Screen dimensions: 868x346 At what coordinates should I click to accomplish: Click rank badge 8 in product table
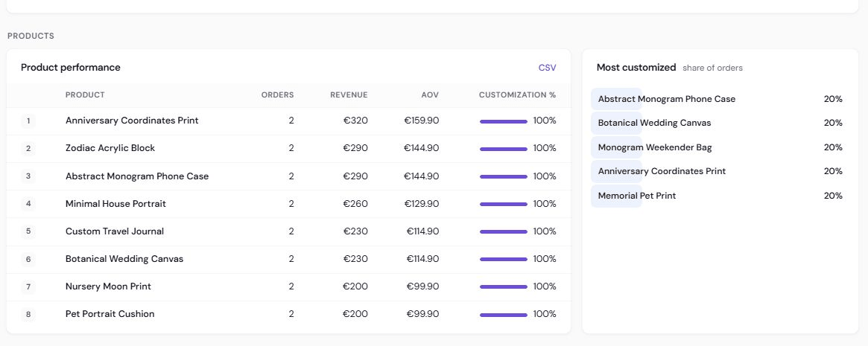28,315
